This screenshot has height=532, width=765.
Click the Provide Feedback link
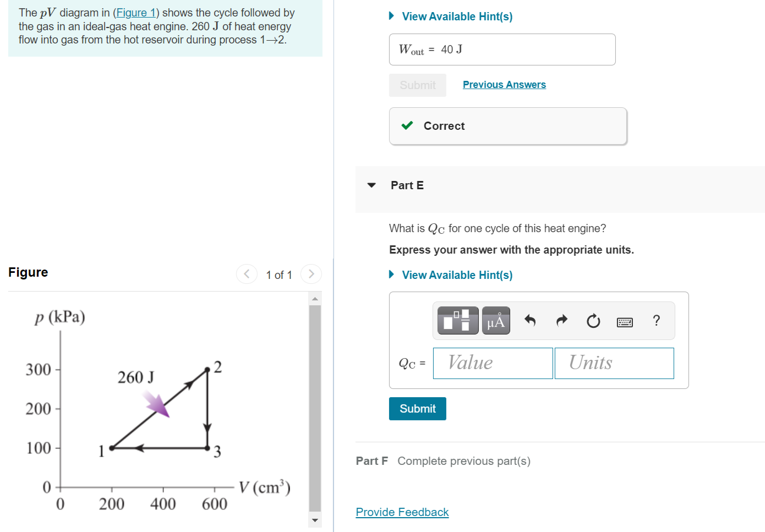pos(402,512)
